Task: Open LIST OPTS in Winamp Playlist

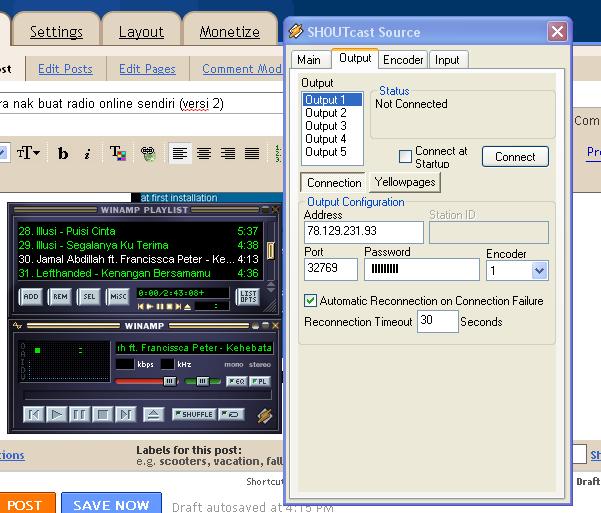Action: (x=248, y=297)
